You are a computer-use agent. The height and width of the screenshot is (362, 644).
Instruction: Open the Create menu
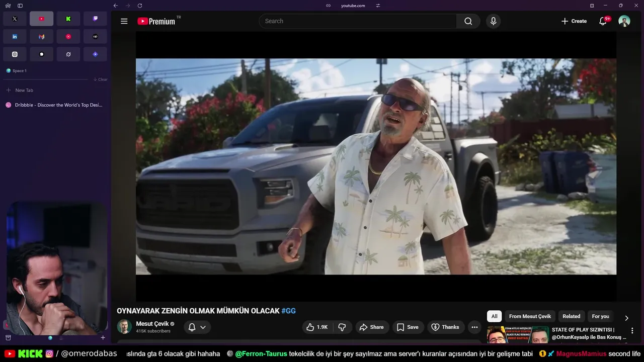coord(574,21)
